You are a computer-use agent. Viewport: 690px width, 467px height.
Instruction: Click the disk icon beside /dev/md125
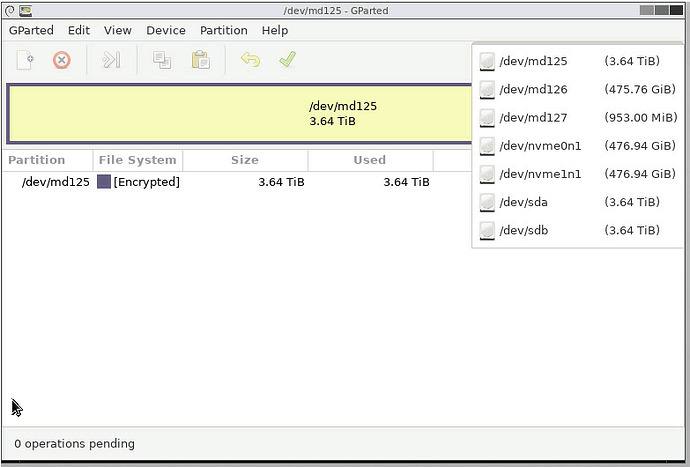click(x=487, y=61)
